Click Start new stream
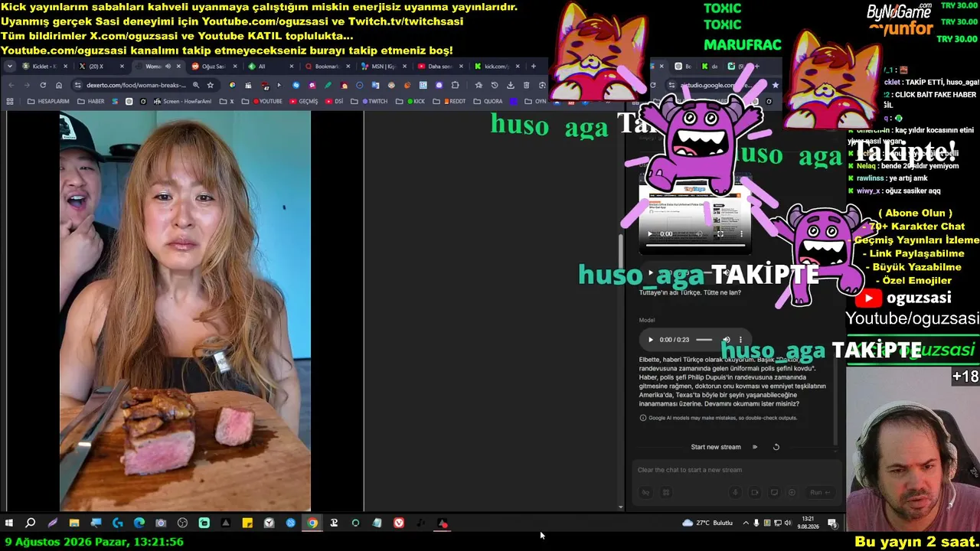This screenshot has height=551, width=980. (716, 447)
